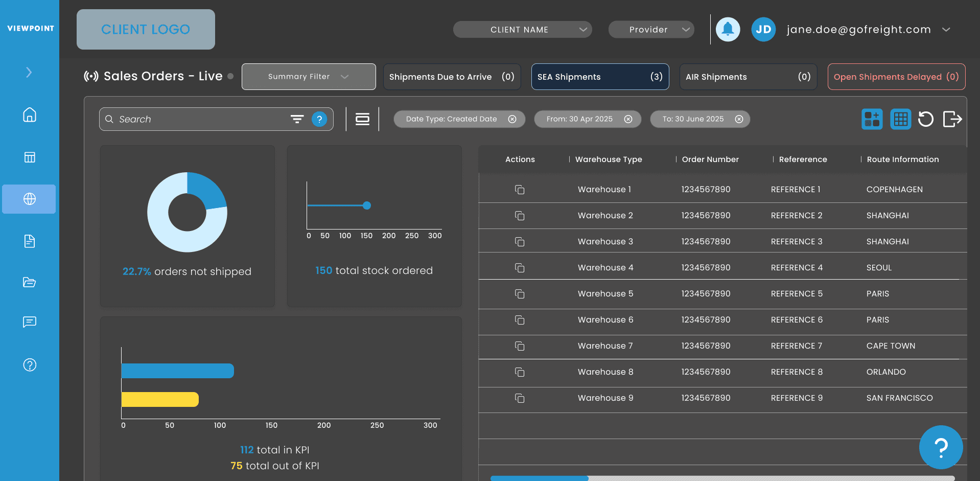Click the blue search help question icon
The height and width of the screenshot is (481, 980).
pyautogui.click(x=319, y=119)
